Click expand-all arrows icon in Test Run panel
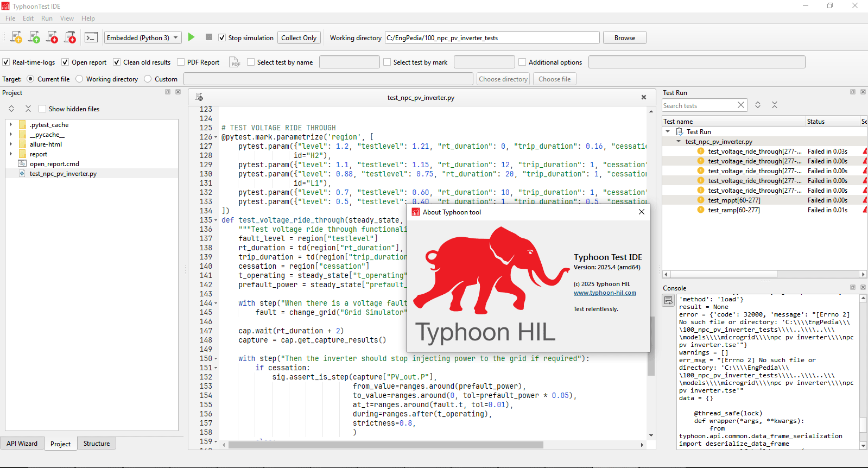 [758, 105]
